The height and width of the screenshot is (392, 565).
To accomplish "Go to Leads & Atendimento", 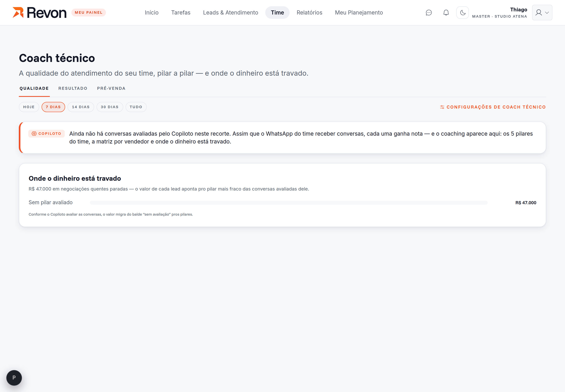I will (230, 13).
